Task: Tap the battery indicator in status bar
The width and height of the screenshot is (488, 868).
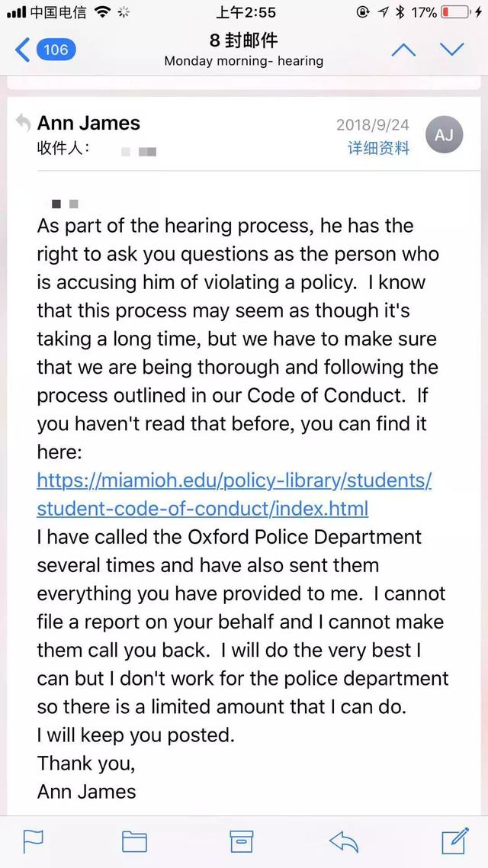Action: click(456, 12)
